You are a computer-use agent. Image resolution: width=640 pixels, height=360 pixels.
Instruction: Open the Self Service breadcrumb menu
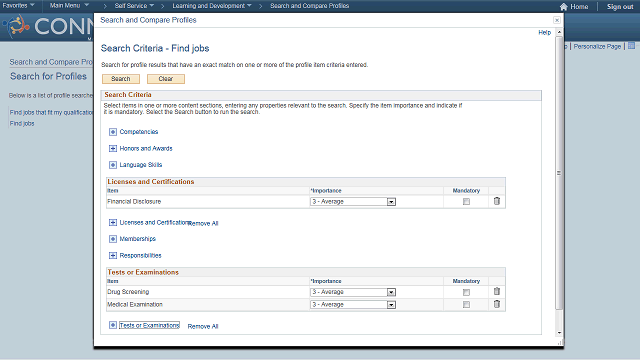(134, 6)
